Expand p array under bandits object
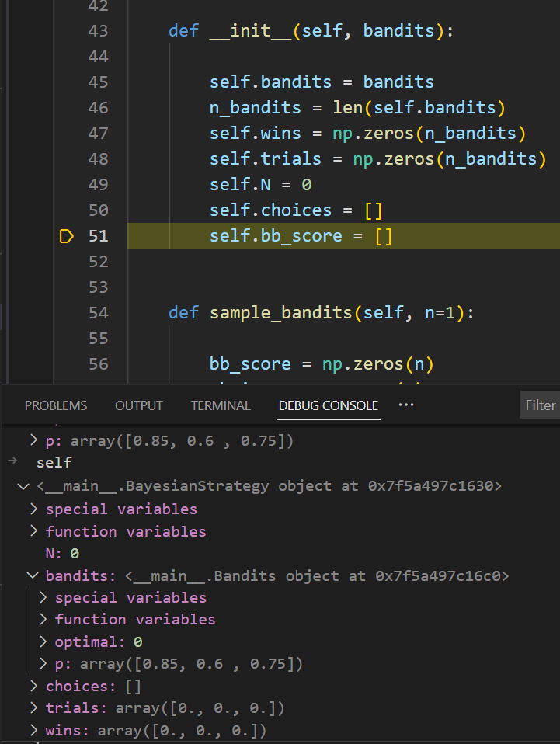Screen dimensions: 560x744 click(x=43, y=663)
